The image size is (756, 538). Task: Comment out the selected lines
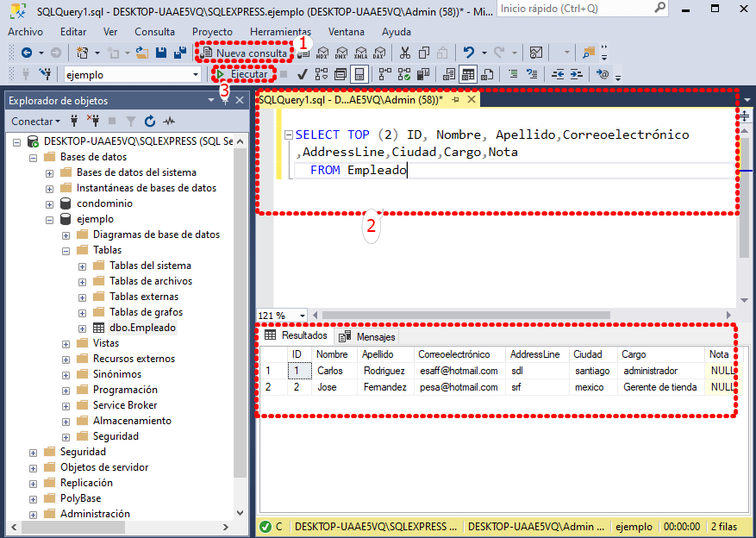(x=511, y=73)
